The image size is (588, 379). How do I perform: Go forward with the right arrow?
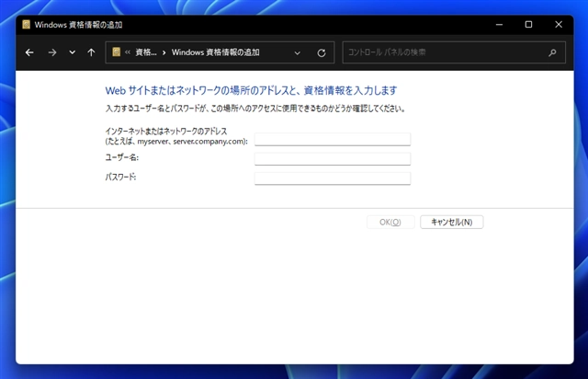[x=52, y=52]
